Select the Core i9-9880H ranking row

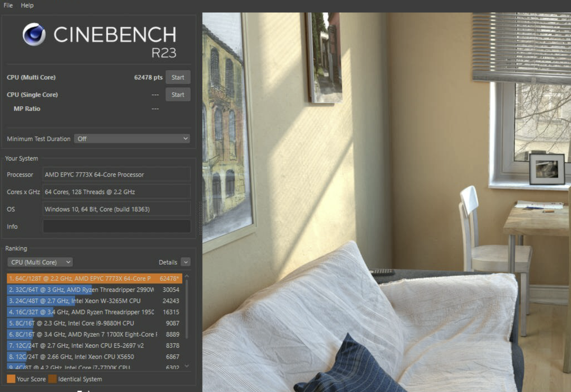point(95,323)
